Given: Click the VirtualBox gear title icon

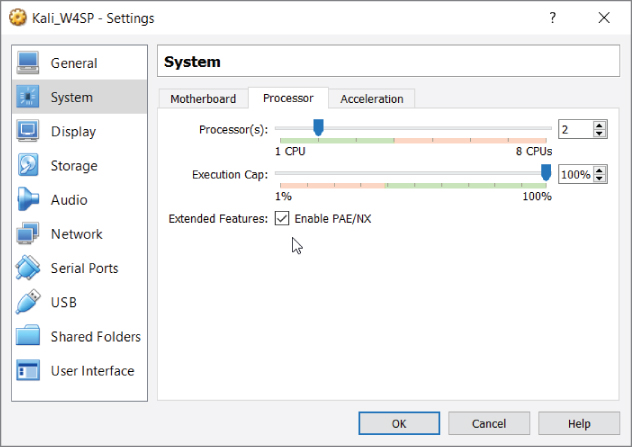Looking at the screenshot, I should pyautogui.click(x=18, y=18).
